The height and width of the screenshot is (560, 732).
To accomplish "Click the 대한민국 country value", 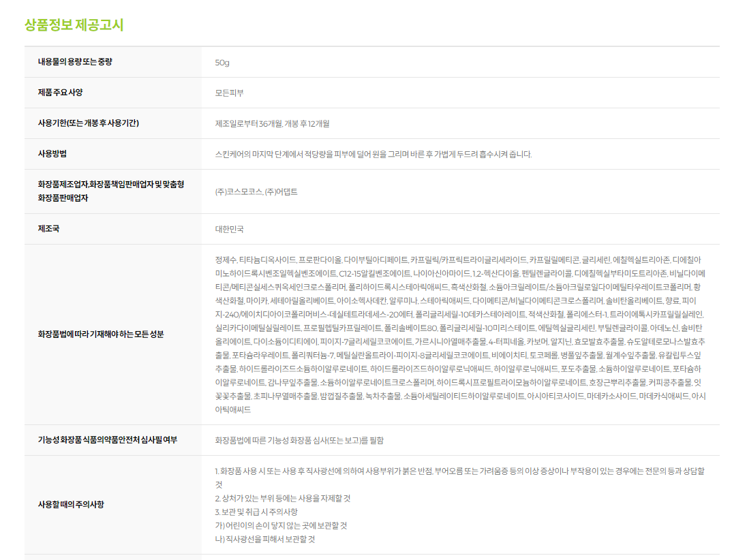I will coord(229,230).
